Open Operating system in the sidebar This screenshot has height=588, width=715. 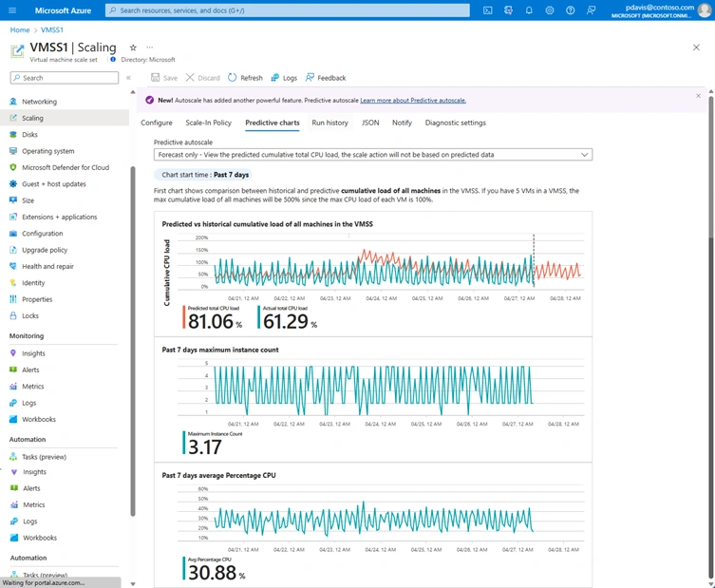coord(47,151)
